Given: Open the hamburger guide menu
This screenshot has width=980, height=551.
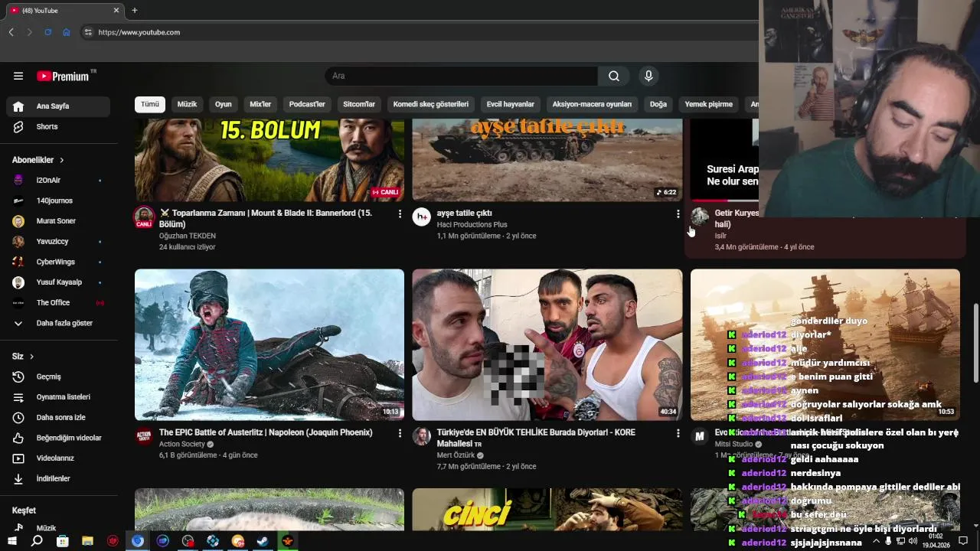Looking at the screenshot, I should tap(18, 76).
